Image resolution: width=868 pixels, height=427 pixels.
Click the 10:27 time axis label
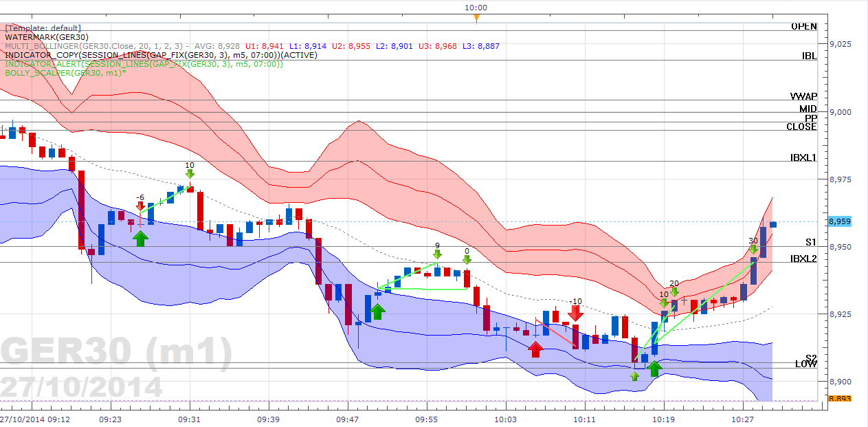click(743, 419)
